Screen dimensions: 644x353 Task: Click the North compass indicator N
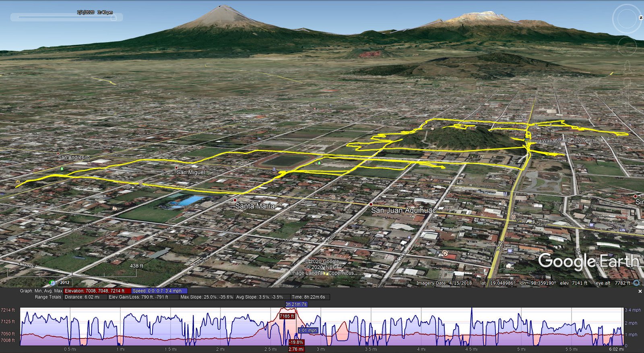coord(641,18)
